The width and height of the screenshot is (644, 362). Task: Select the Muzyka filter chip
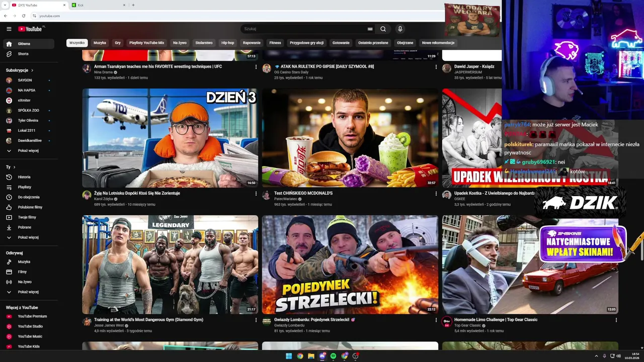(x=100, y=43)
